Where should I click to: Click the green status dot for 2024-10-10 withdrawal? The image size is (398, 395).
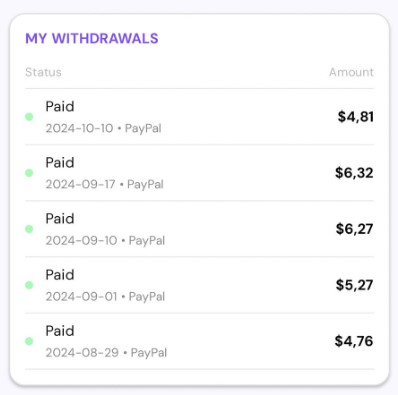(x=29, y=117)
